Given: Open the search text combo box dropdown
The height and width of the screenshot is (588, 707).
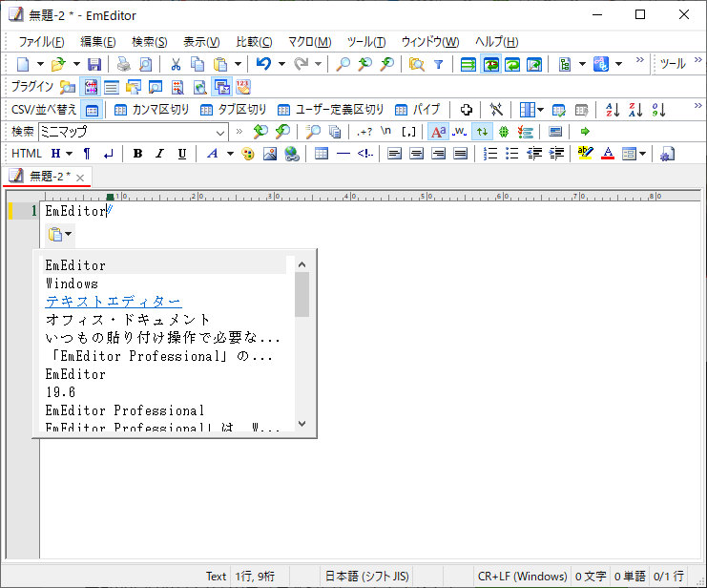Looking at the screenshot, I should (220, 133).
